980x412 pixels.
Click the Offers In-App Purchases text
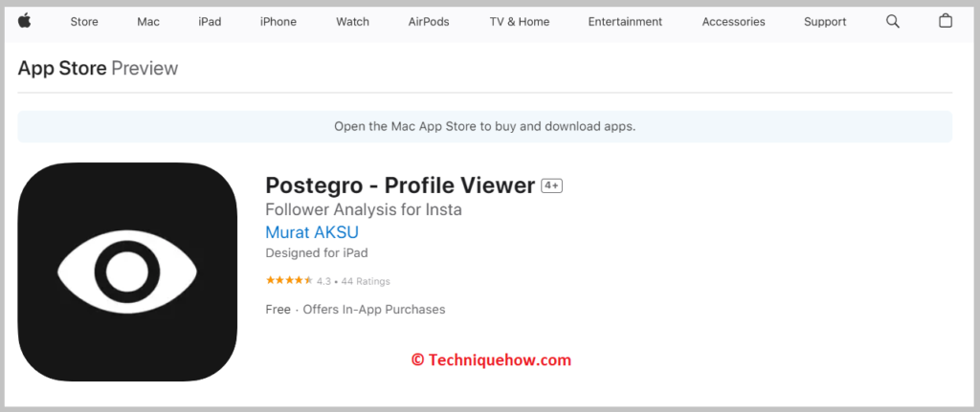point(374,310)
